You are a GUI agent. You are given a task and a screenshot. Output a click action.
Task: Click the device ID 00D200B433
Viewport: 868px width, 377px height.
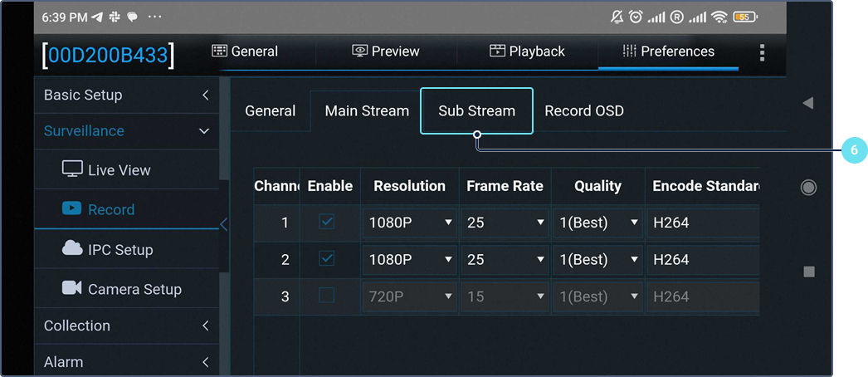(x=109, y=55)
